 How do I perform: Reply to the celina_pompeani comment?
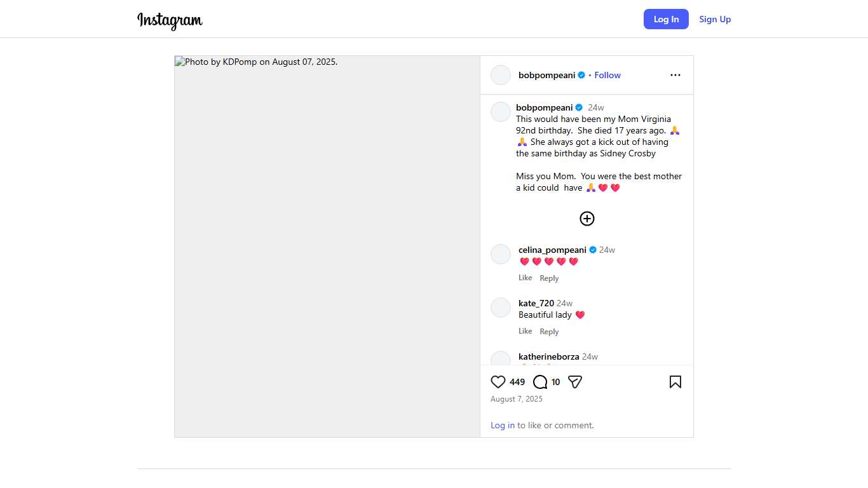pos(549,278)
